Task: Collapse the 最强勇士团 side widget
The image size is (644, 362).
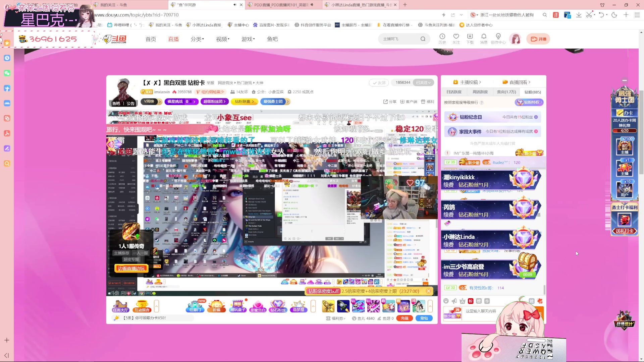Action: (x=625, y=80)
